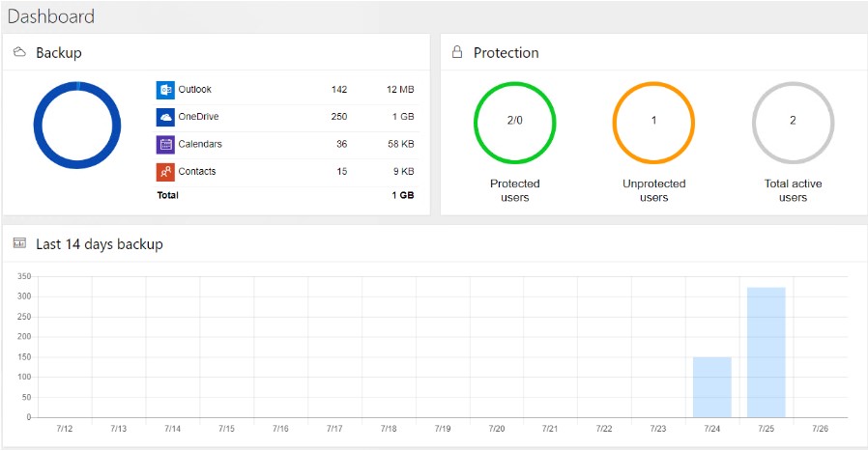Open the orange Unprotected users circle
This screenshot has height=451, width=868.
pos(653,123)
